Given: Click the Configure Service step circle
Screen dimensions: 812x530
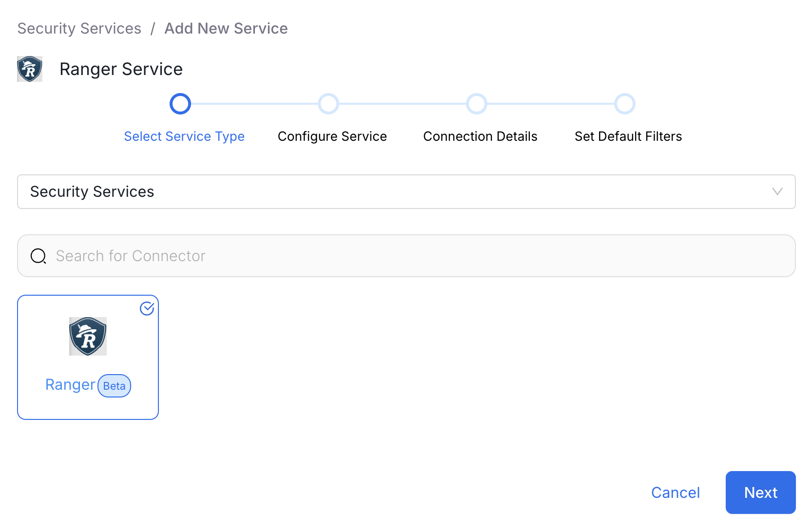Looking at the screenshot, I should point(329,103).
